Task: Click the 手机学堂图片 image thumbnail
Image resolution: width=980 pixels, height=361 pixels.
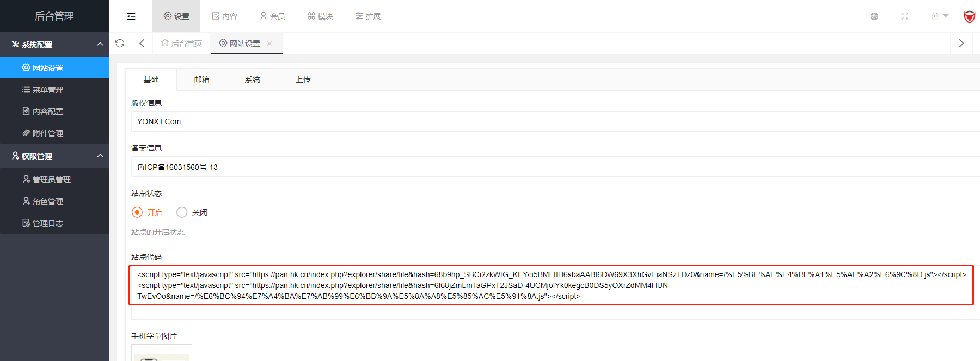Action: (162, 352)
